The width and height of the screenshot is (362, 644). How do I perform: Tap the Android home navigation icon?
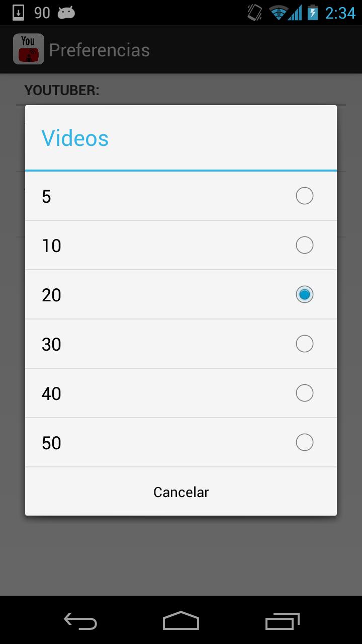coord(181,620)
